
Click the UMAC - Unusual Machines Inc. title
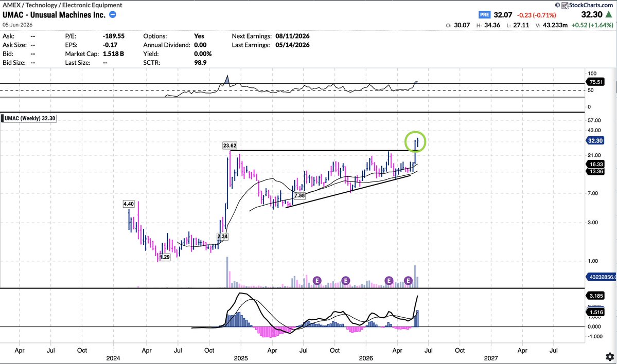[x=54, y=15]
